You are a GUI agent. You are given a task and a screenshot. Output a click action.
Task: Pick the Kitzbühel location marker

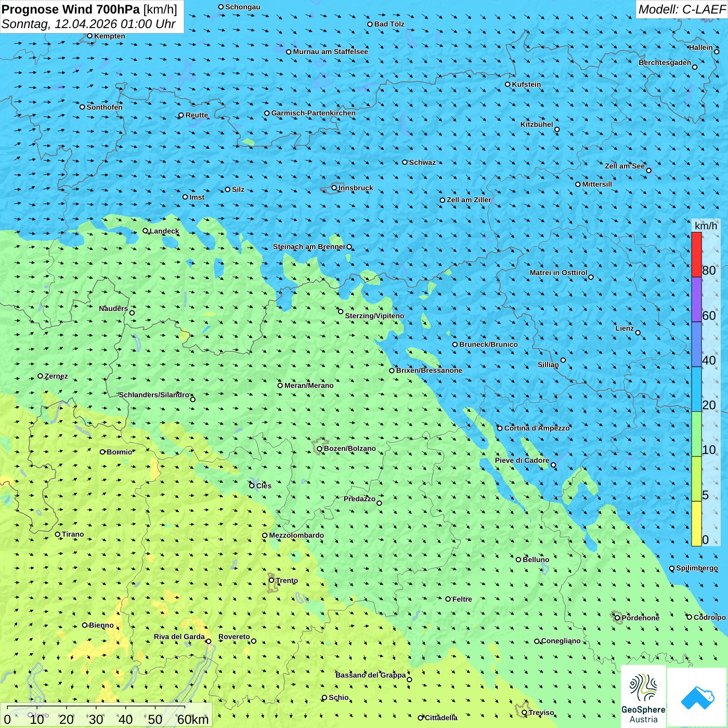tap(557, 129)
